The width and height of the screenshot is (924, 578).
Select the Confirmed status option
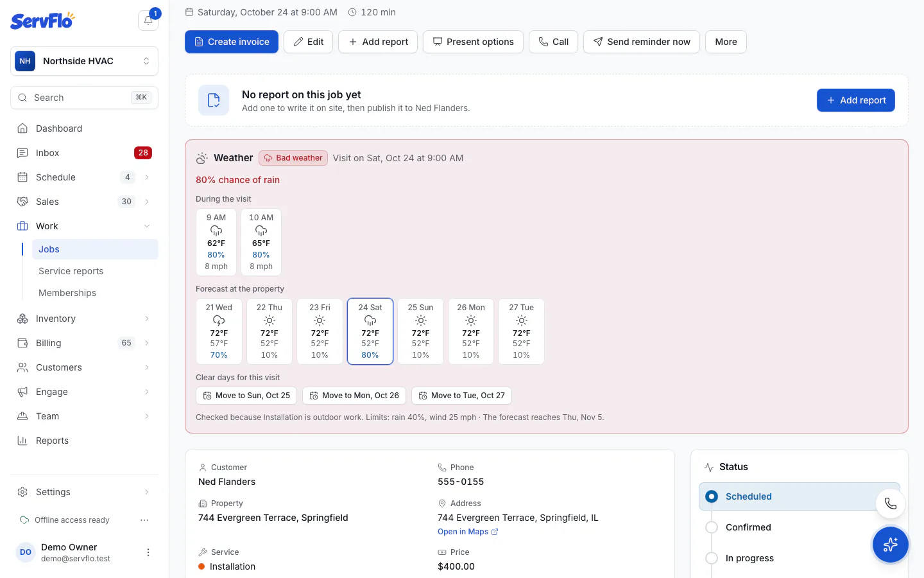(799, 527)
